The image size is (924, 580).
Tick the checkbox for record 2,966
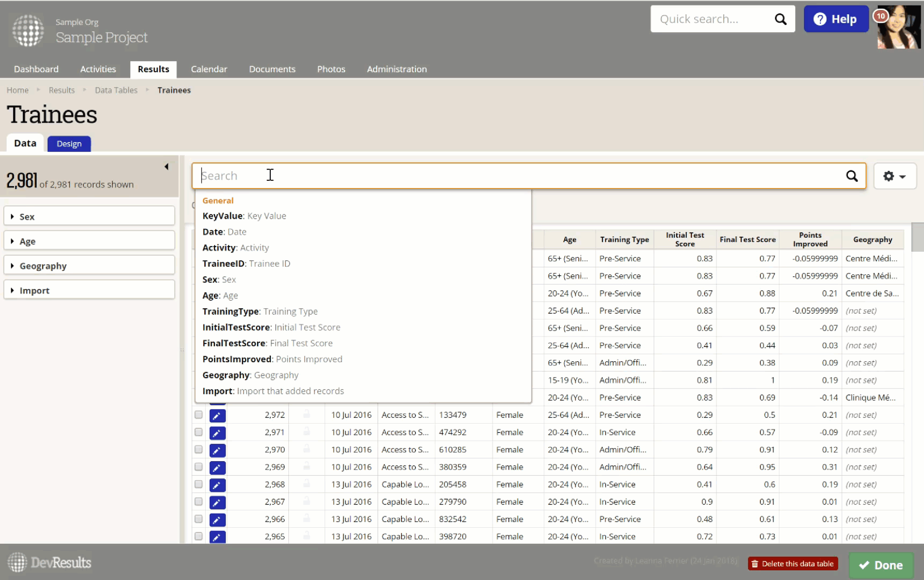198,519
